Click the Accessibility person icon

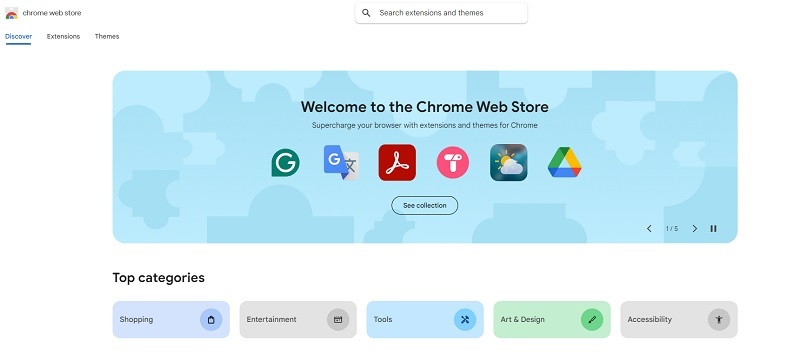point(719,320)
